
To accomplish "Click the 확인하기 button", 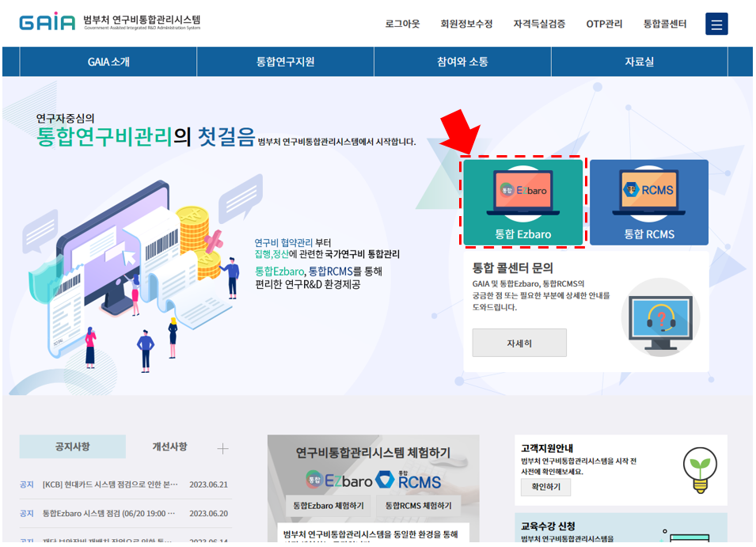I will pyautogui.click(x=545, y=487).
